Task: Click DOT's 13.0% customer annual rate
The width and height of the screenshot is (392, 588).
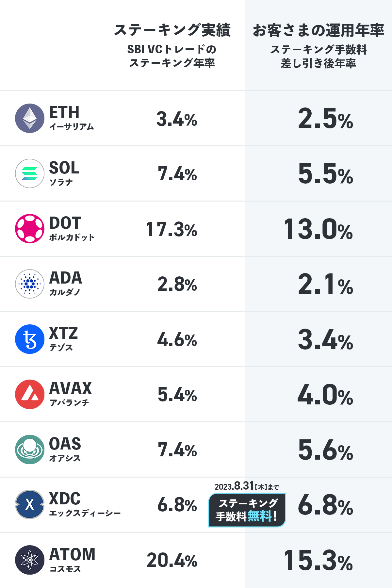Action: (x=318, y=229)
